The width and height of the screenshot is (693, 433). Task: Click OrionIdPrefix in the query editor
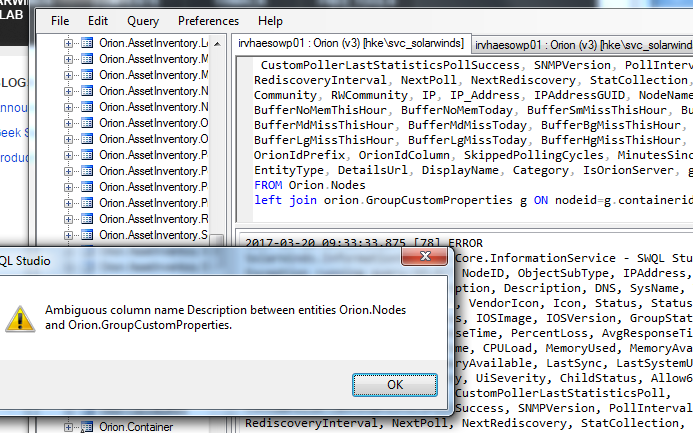coord(299,155)
